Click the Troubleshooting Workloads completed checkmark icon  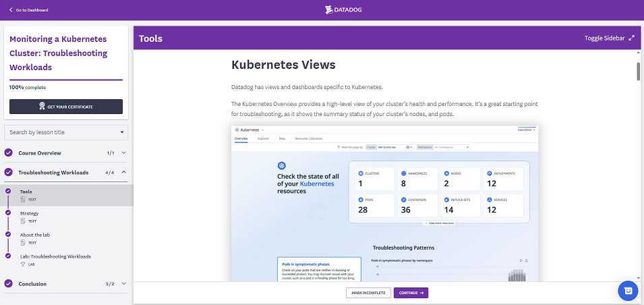[8, 173]
